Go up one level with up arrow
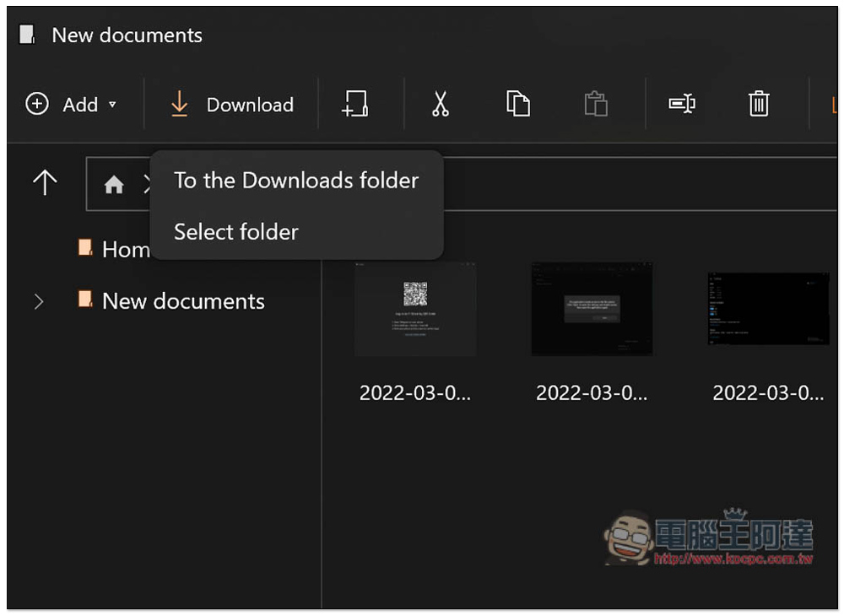Screen dimensions: 844x616 [44, 182]
